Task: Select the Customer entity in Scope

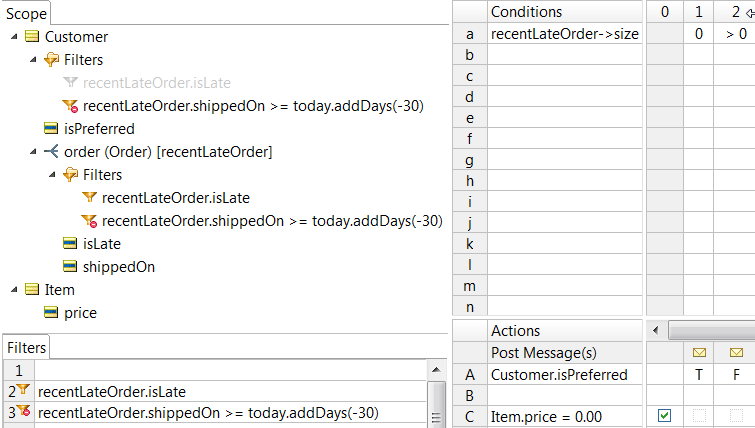Action: coord(77,37)
